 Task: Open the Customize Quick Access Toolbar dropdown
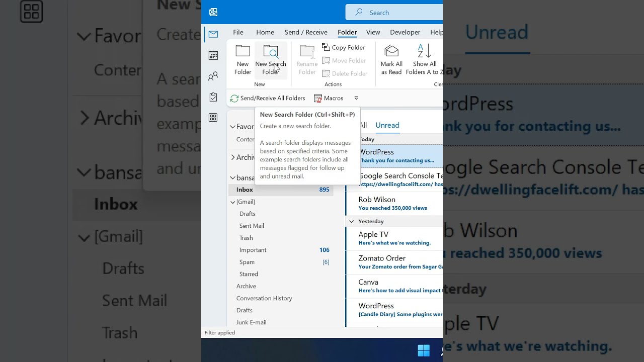tap(356, 98)
